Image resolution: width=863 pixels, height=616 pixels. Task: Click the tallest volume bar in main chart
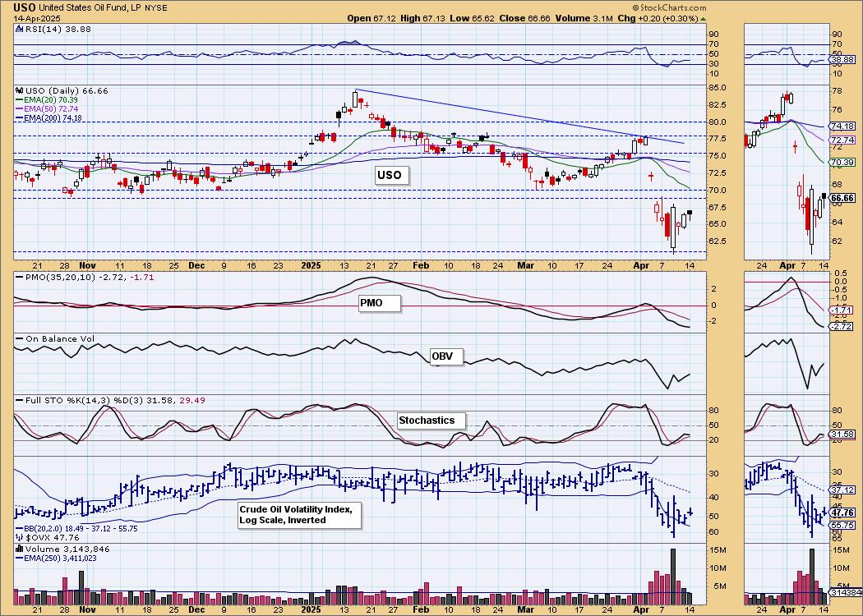[672, 577]
